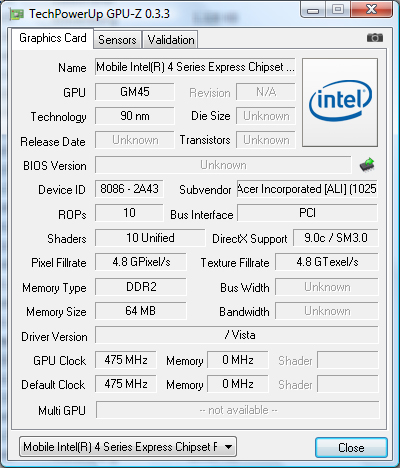Open the Validation tab
The height and width of the screenshot is (468, 400).
[x=171, y=40]
